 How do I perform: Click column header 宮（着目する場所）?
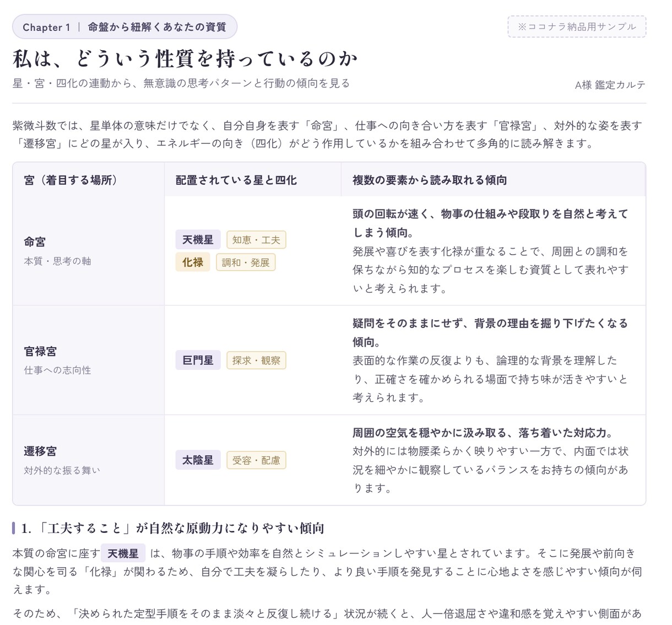pyautogui.click(x=71, y=180)
